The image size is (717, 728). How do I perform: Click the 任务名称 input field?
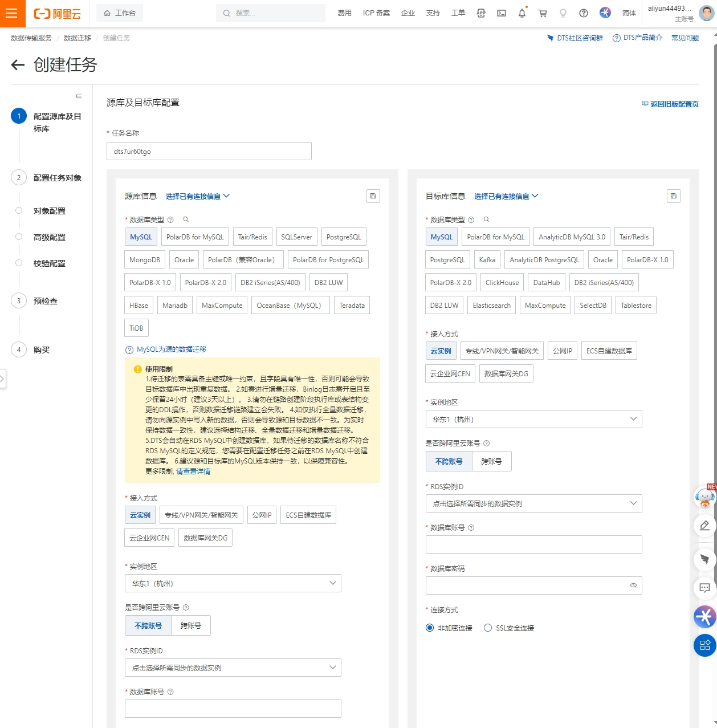[x=209, y=151]
